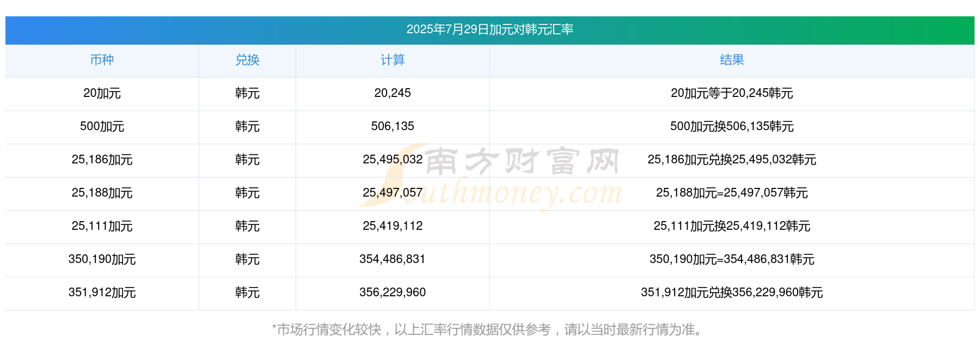Image resolution: width=980 pixels, height=354 pixels.
Task: Click result 20加元等于20,245韩元
Action: pyautogui.click(x=732, y=93)
